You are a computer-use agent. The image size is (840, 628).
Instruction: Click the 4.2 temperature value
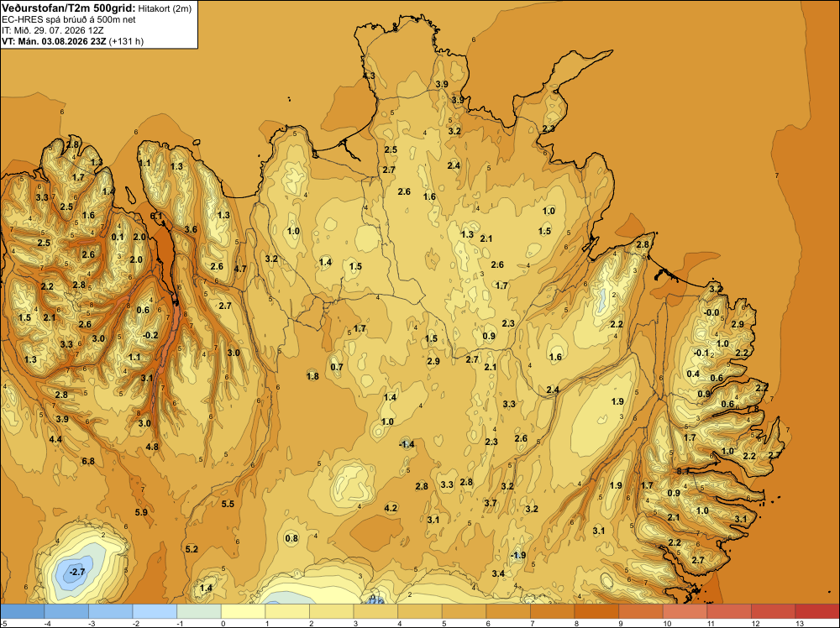391,508
